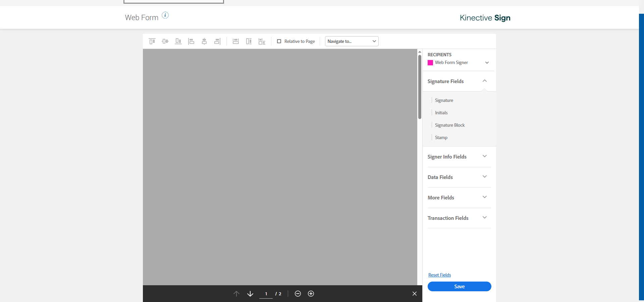Viewport: 644px width, 302px height.
Task: Zoom in with the plus icon
Action: click(x=311, y=294)
